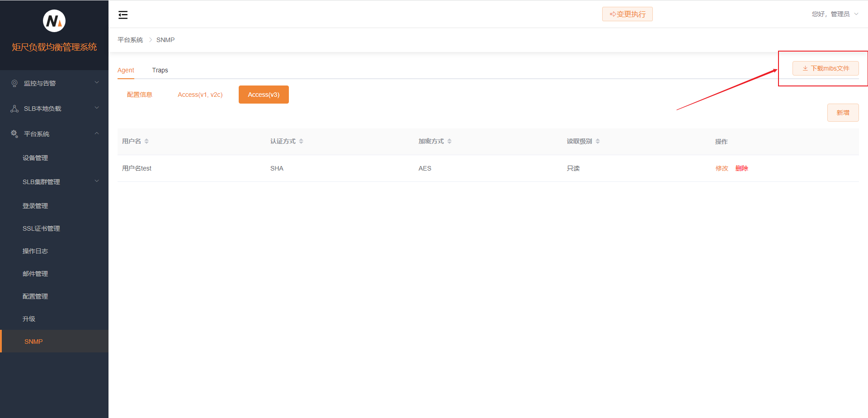Collapse the 平台系统 menu chevron
The image size is (868, 418).
(x=97, y=133)
